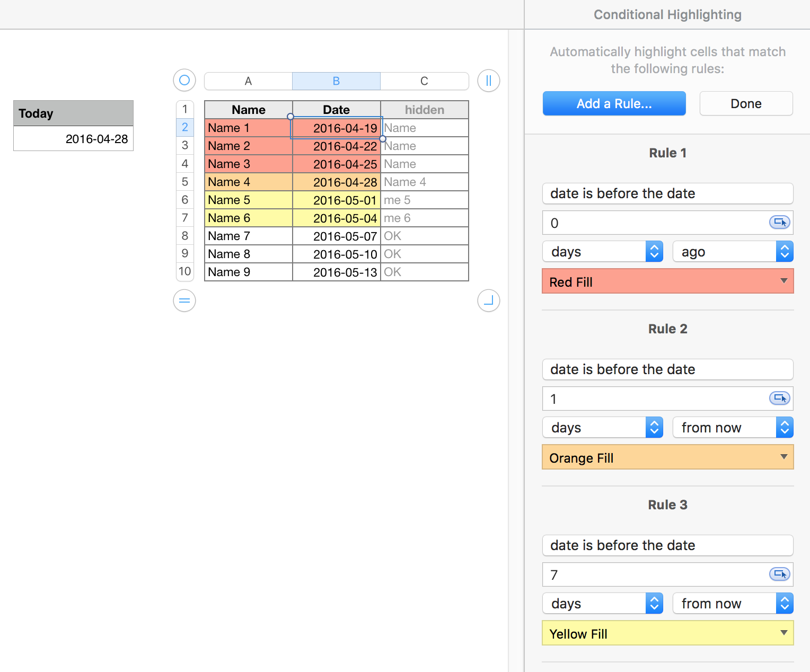Select date cell 2016-04-25
810x672 pixels.
coord(337,164)
